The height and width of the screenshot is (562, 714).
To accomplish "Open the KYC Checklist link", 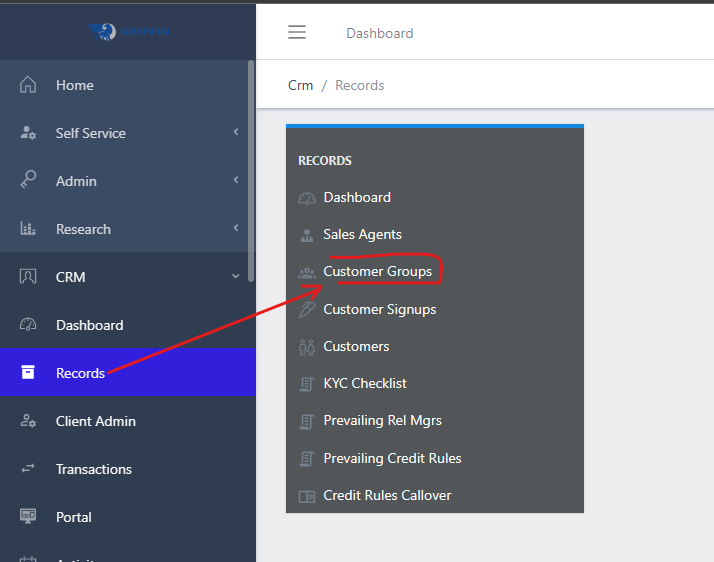I will [x=364, y=383].
